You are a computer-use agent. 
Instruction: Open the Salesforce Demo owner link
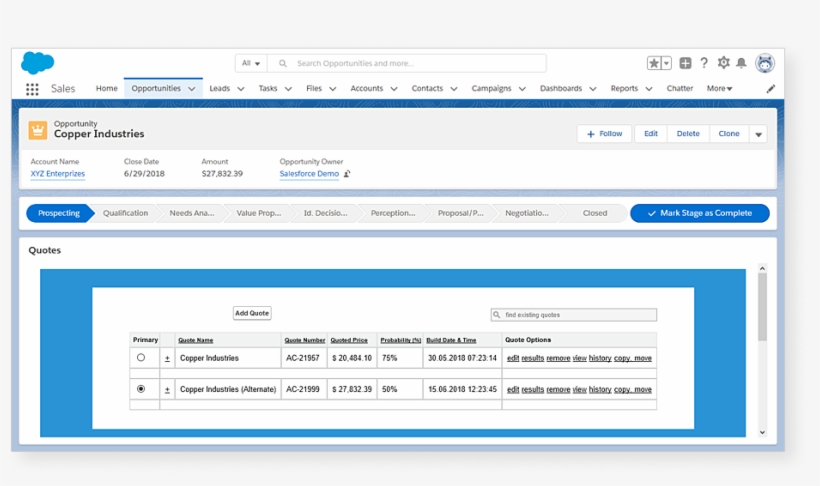coord(309,174)
